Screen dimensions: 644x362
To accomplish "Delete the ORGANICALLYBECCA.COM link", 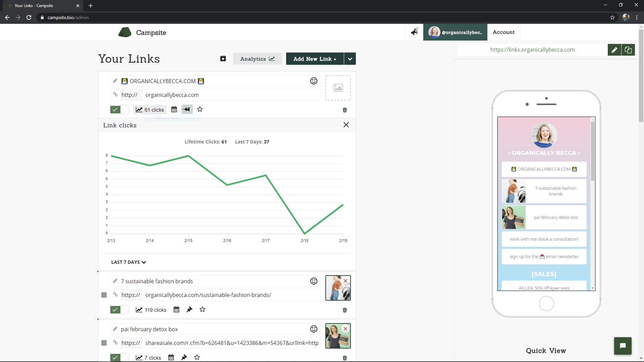I will point(345,110).
